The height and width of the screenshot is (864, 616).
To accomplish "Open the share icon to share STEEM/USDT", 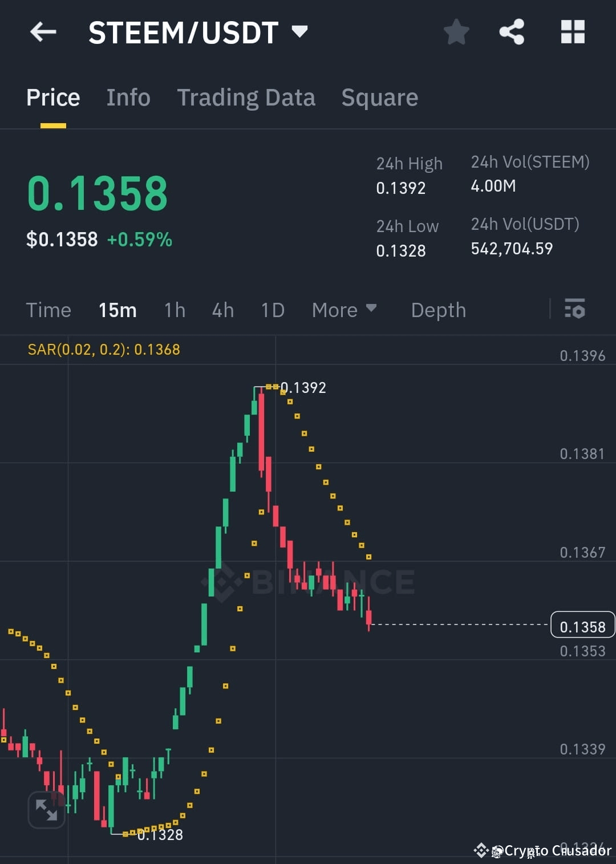I will tap(512, 33).
